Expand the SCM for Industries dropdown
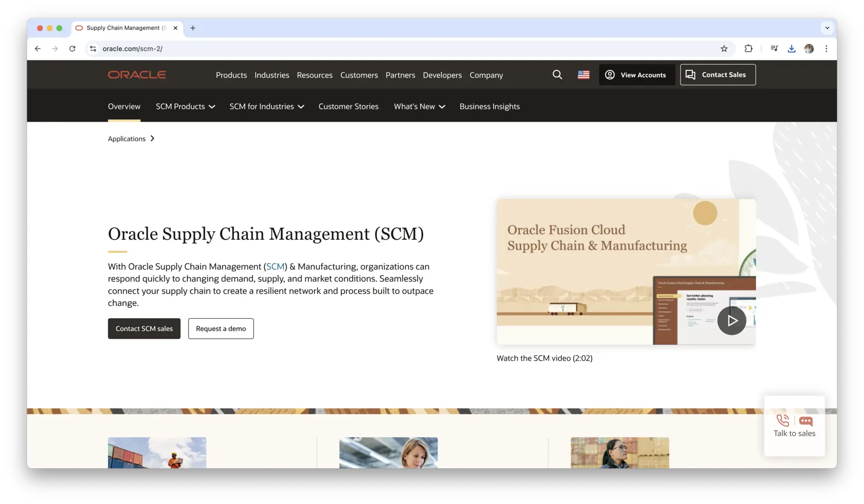Viewport: 864px width, 504px height. (x=267, y=106)
